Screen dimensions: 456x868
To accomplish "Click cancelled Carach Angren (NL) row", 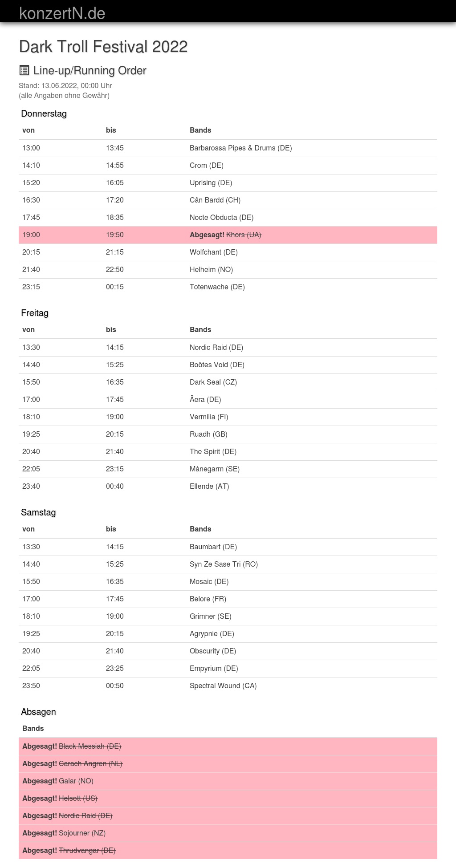I will pyautogui.click(x=90, y=764).
